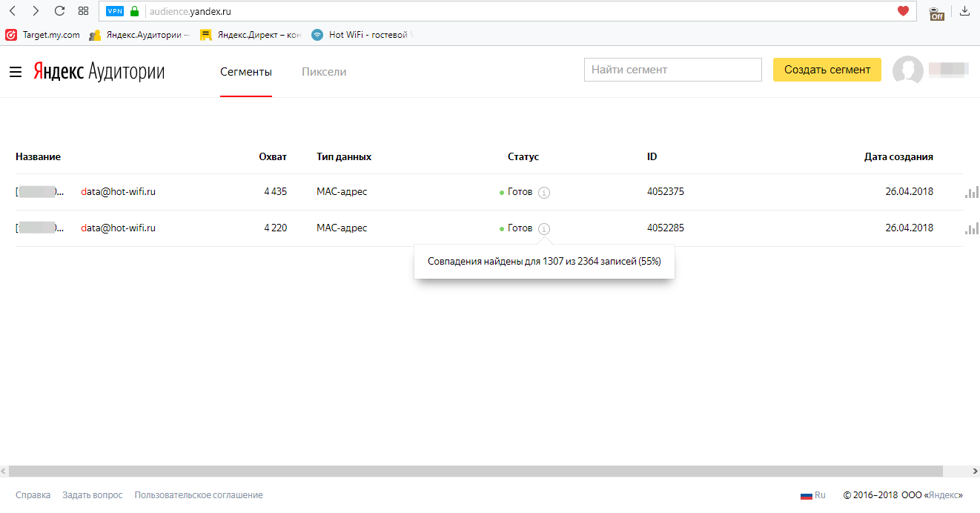Open the Target.my.com bookmark
The image size is (980, 513).
(x=43, y=35)
